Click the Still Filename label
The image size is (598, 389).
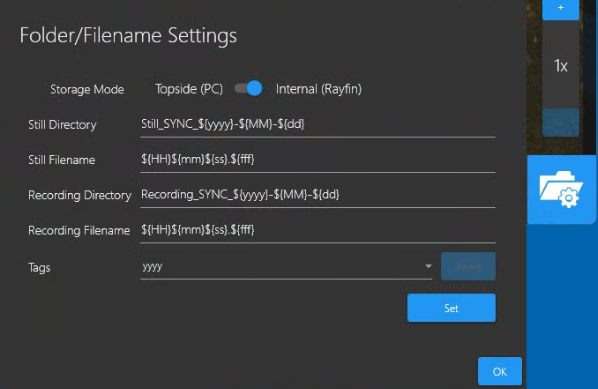coord(61,160)
